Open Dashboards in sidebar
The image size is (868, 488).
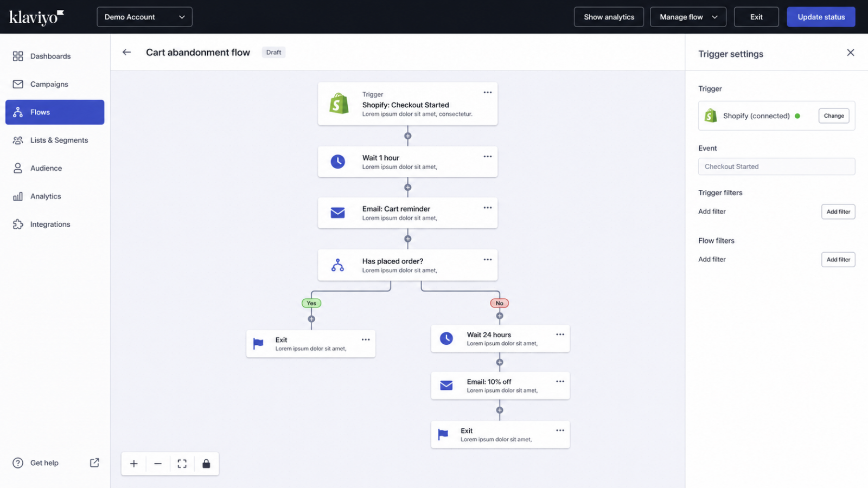[x=55, y=56]
